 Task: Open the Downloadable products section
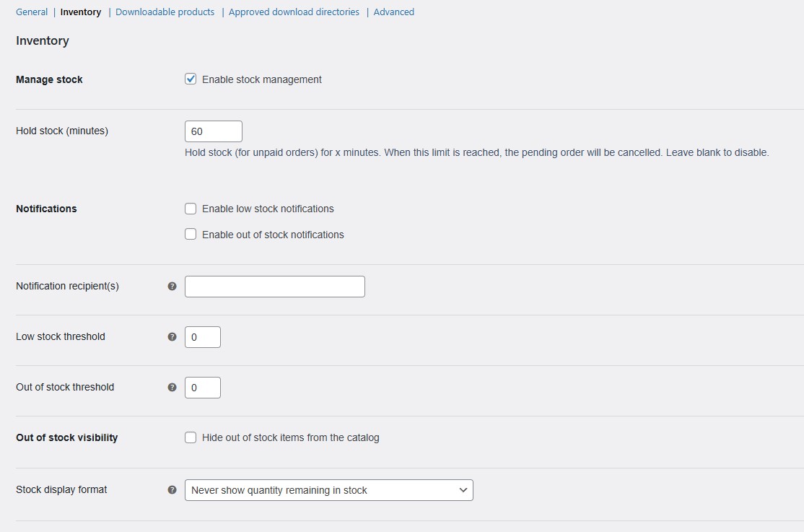(165, 12)
